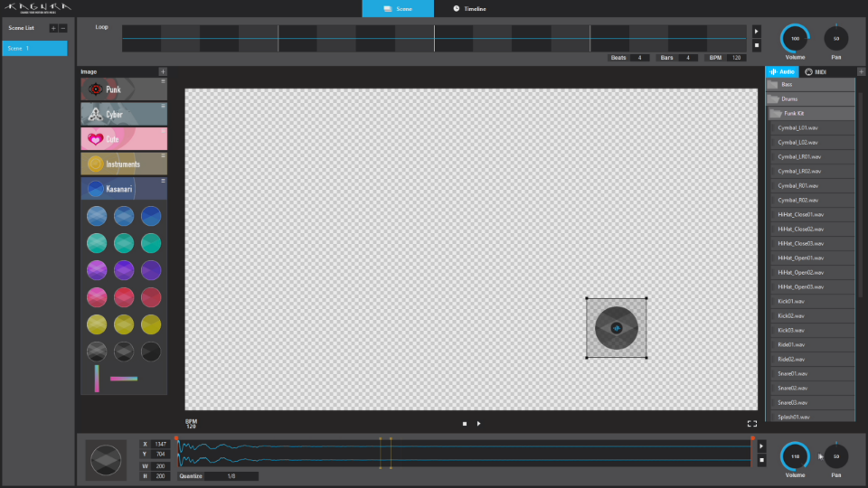Screen dimensions: 868x488
Task: Edit the Beats value field
Action: tap(639, 58)
